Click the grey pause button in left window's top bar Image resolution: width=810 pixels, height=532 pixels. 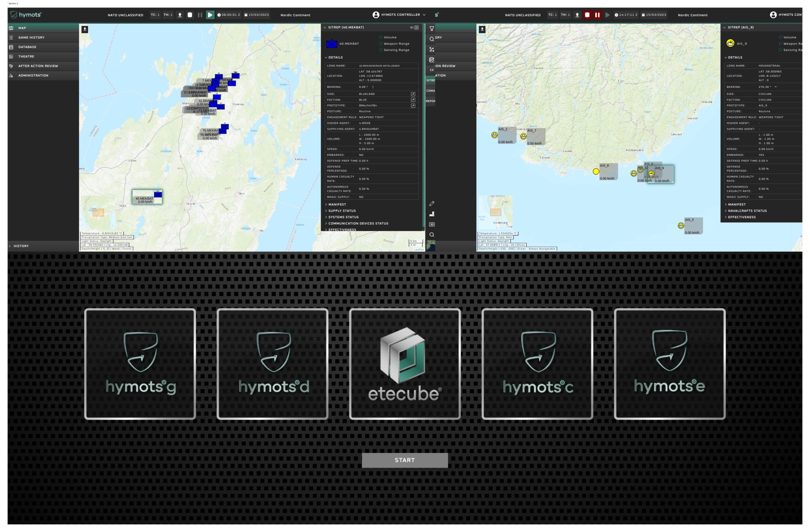[200, 15]
